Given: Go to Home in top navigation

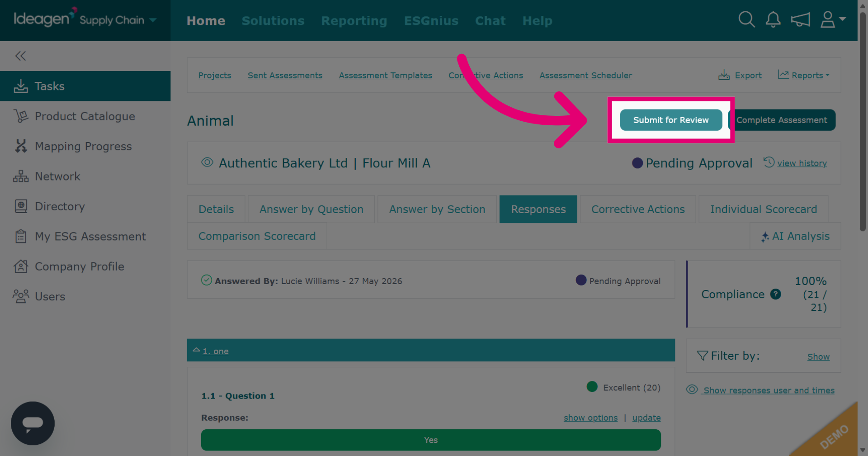Looking at the screenshot, I should (206, 21).
